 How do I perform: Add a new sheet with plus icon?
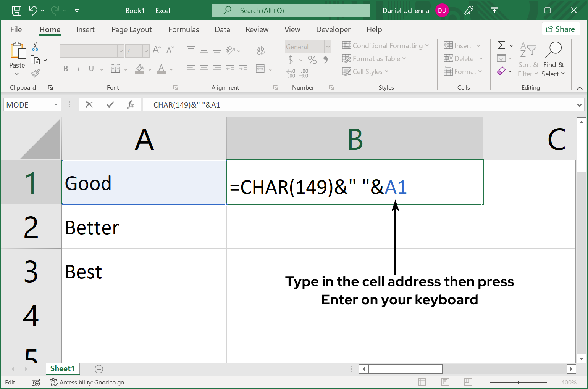click(x=99, y=369)
